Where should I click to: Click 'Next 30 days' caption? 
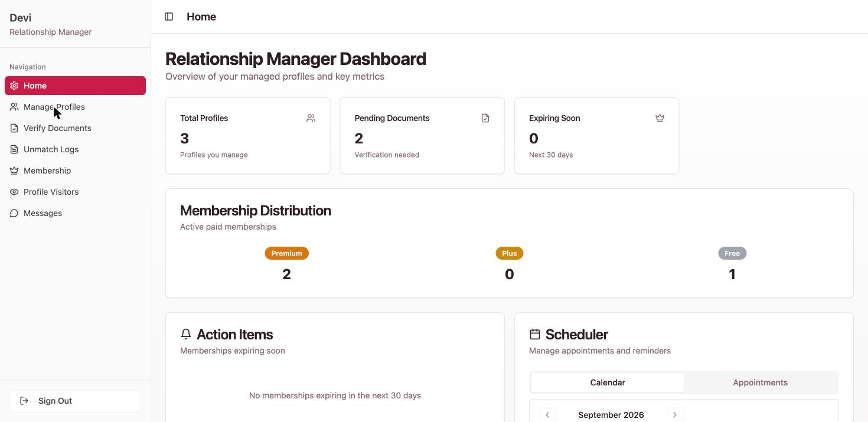[x=551, y=155]
